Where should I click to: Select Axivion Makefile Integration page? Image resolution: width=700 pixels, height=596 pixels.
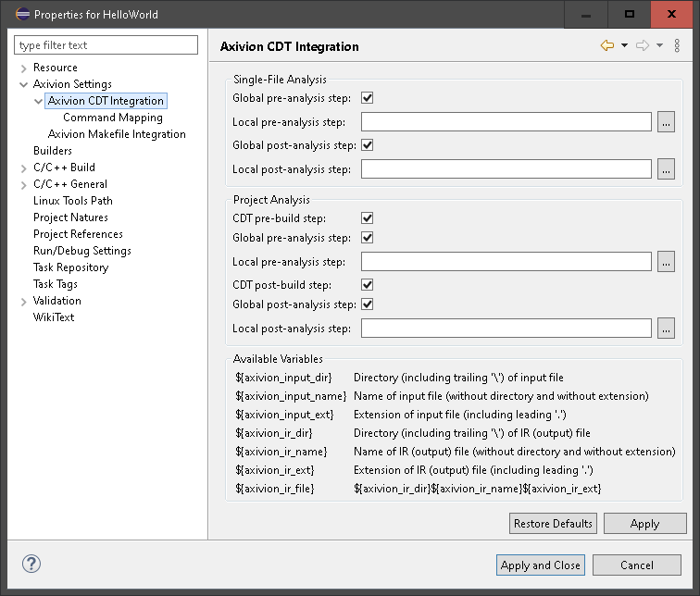117,134
